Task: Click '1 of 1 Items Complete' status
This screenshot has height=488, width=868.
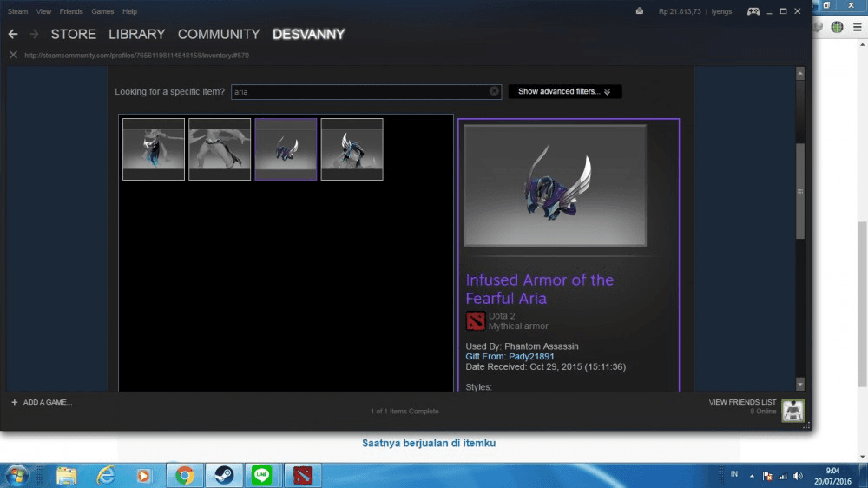Action: click(x=404, y=411)
